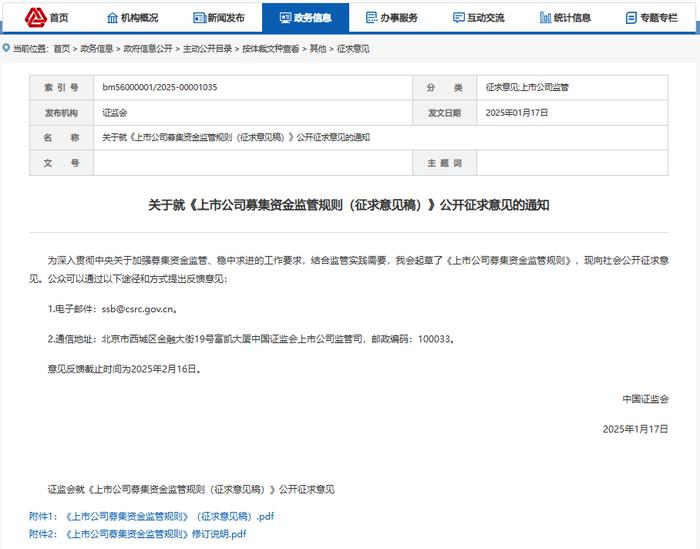Click 征求意见 at the breadcrumb end
This screenshot has height=549, width=700.
click(x=353, y=49)
